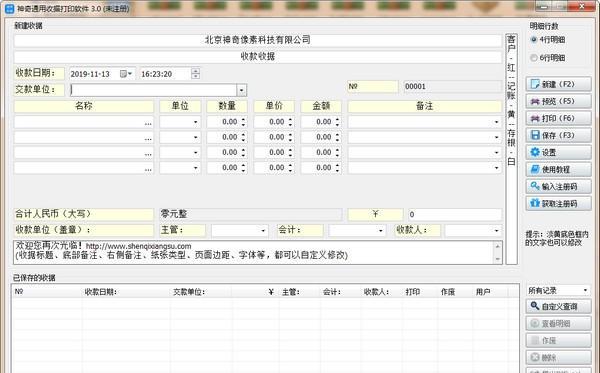Viewport: 600px width, 373px height.
Task: Expand the 主管 dropdown
Action: (x=263, y=231)
